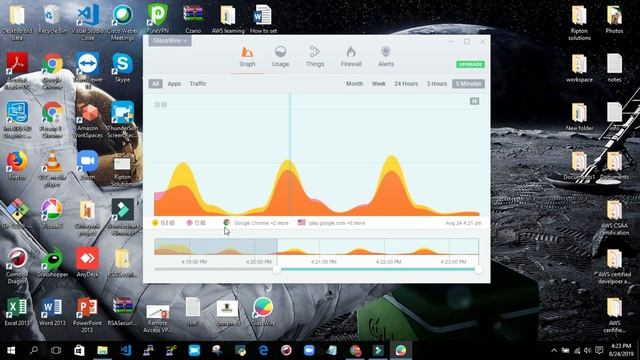Click the green Upgrade button

pyautogui.click(x=470, y=64)
